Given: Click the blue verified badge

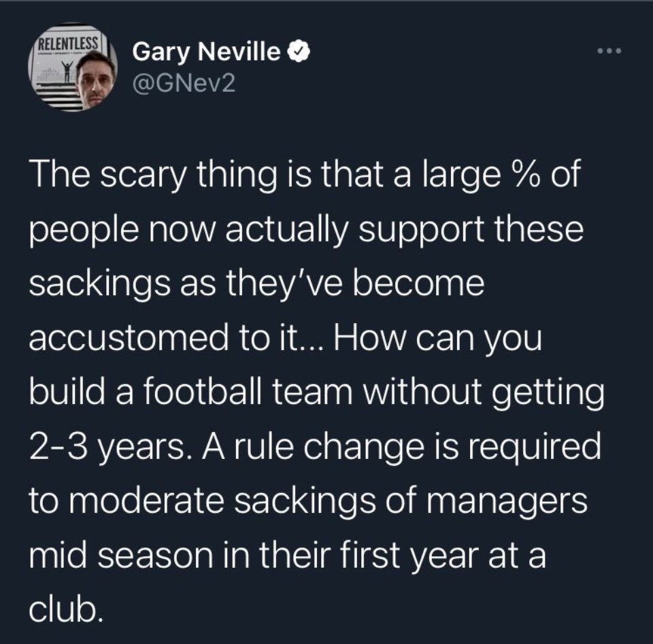Looking at the screenshot, I should [299, 52].
